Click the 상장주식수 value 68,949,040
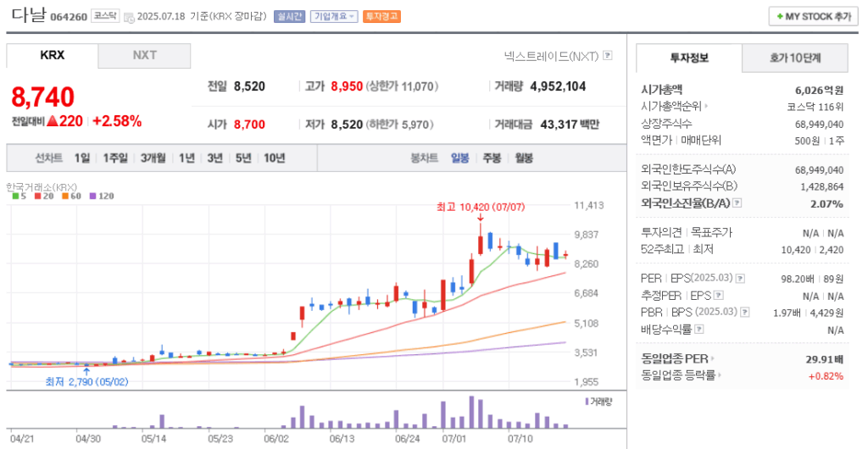 (x=820, y=124)
